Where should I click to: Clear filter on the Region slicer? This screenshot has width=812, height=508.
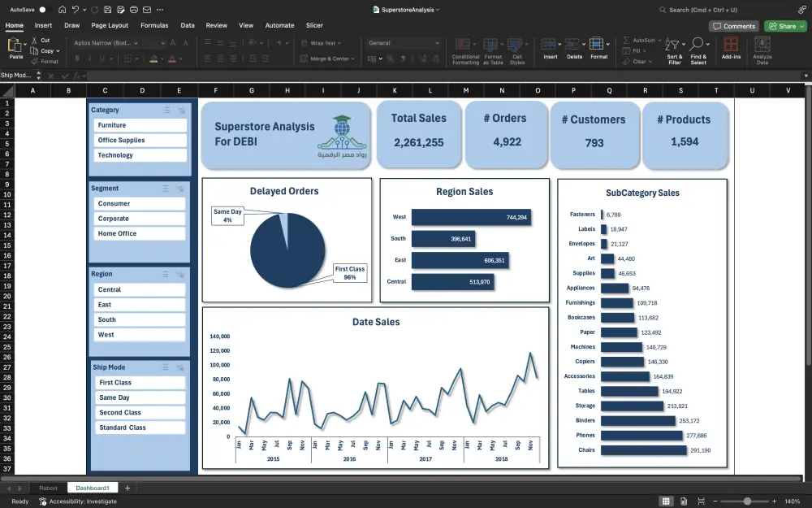[179, 274]
